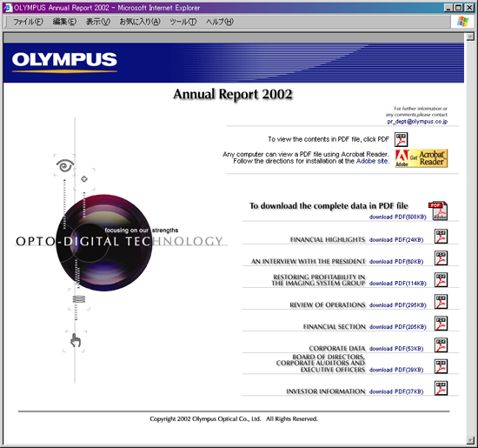478x448 pixels.
Task: Click the pr_dept@olympus.co.jp email link
Action: 417,122
